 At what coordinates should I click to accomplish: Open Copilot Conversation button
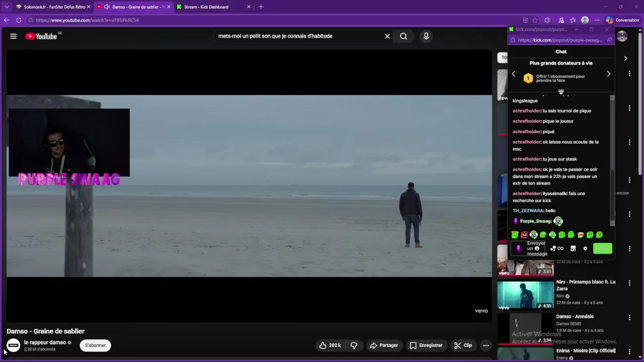[x=622, y=20]
